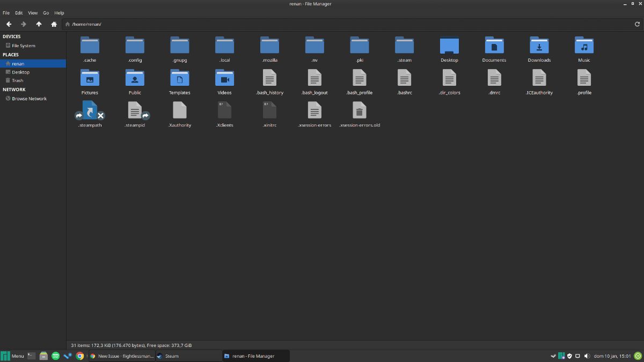This screenshot has width=644, height=362.
Task: Click the volume icon in the system tray
Action: [586, 356]
